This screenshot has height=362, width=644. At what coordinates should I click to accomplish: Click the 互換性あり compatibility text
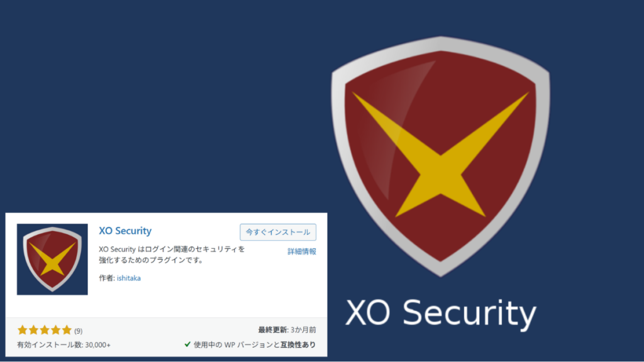coord(298,345)
